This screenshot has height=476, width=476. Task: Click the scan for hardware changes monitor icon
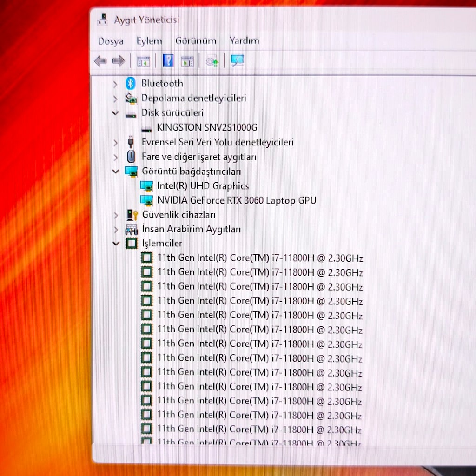pyautogui.click(x=237, y=60)
